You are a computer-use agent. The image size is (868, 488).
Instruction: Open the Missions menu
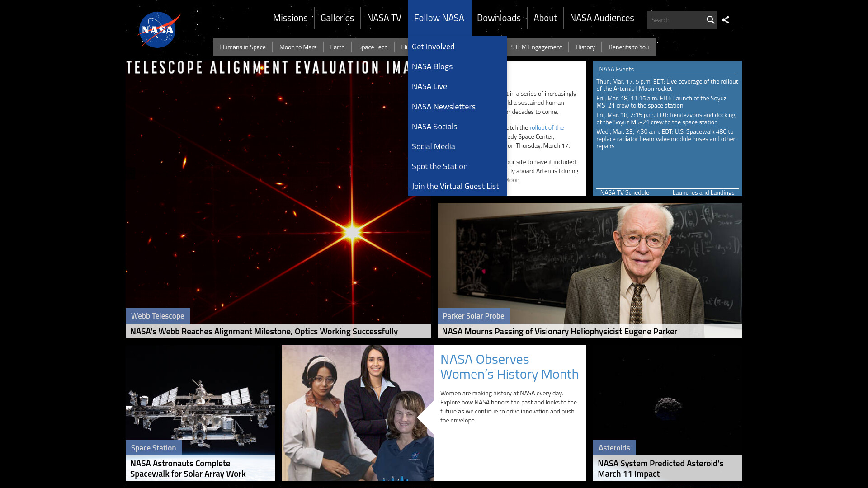[x=290, y=18]
